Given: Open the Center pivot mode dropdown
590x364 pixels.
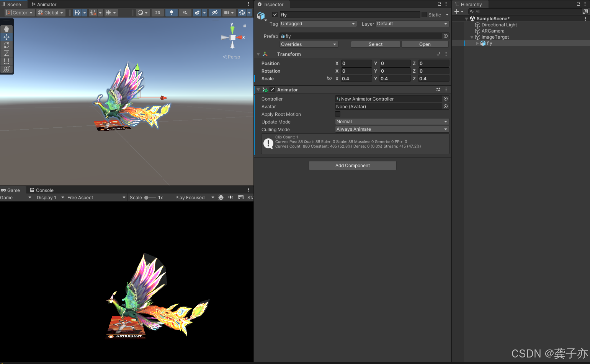Looking at the screenshot, I should click(x=20, y=13).
